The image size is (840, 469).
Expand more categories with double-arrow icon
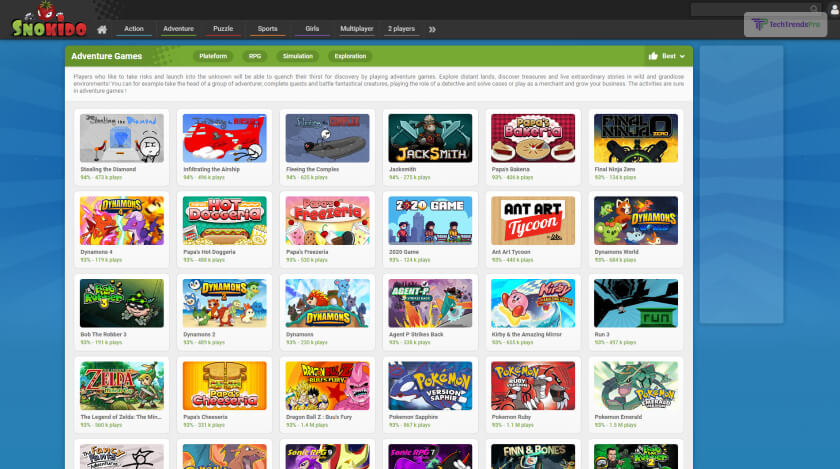point(432,29)
